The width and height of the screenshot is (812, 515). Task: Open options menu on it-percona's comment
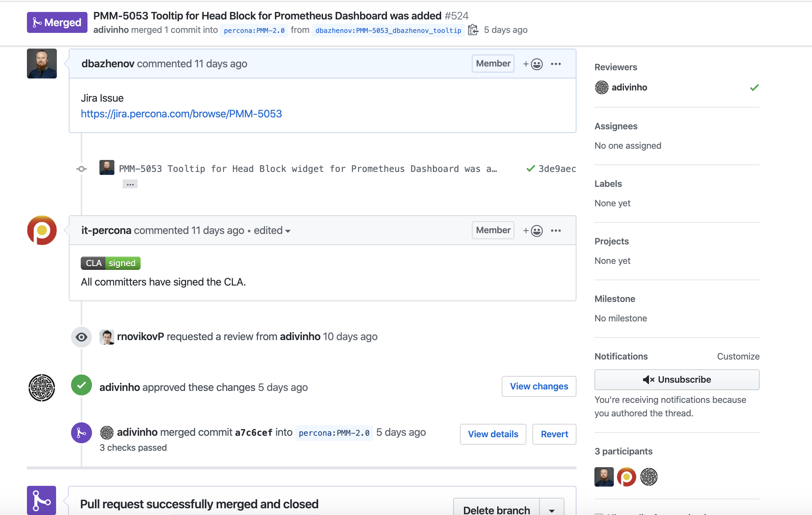pyautogui.click(x=556, y=231)
